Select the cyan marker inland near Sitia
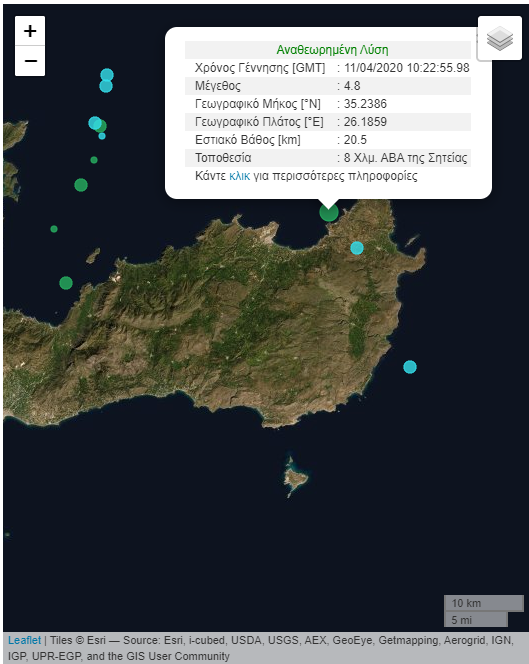The height and width of the screenshot is (664, 529). (x=357, y=248)
